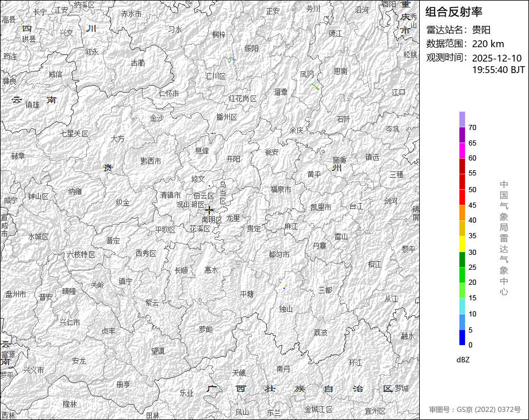This screenshot has width=529, height=420.
Task: Click the scale value 45 on the legend
Action: pos(472,205)
